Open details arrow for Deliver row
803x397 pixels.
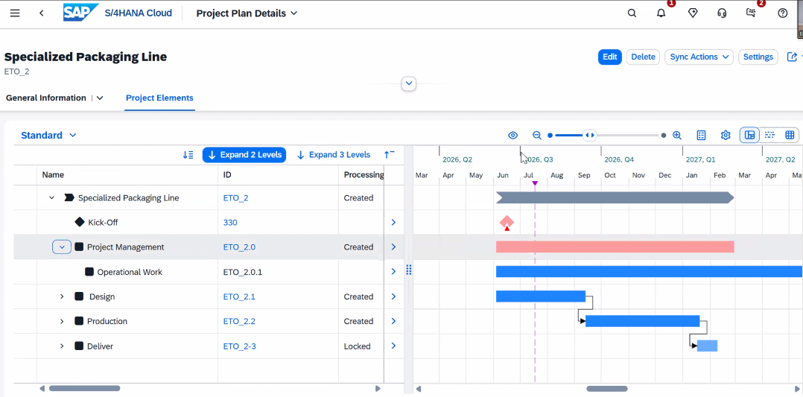pyautogui.click(x=393, y=346)
